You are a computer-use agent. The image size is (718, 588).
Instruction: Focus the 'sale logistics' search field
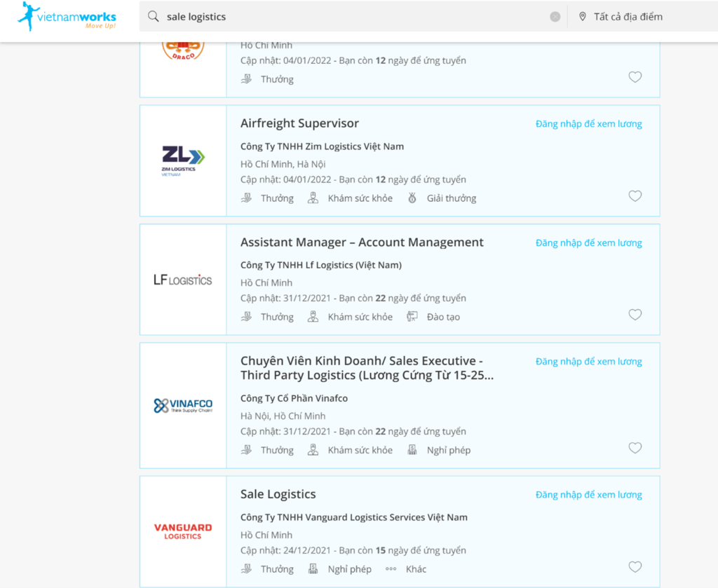(353, 17)
